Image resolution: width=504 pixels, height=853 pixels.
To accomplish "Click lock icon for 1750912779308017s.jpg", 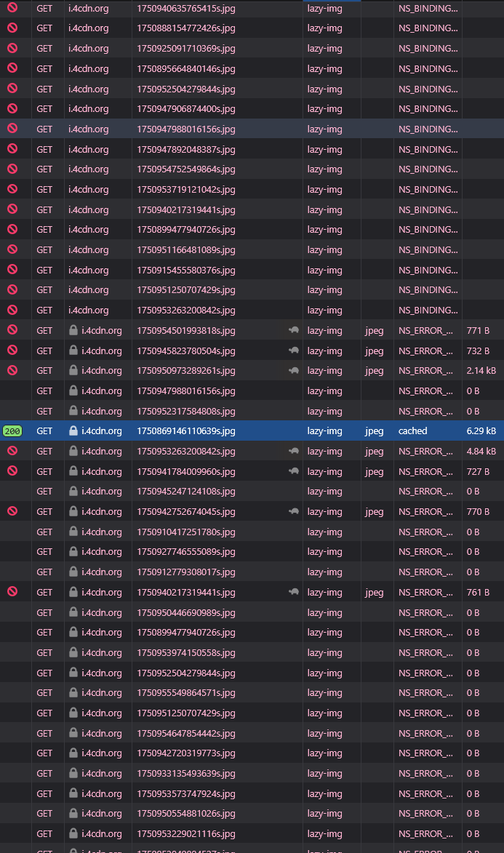I will 73,571.
